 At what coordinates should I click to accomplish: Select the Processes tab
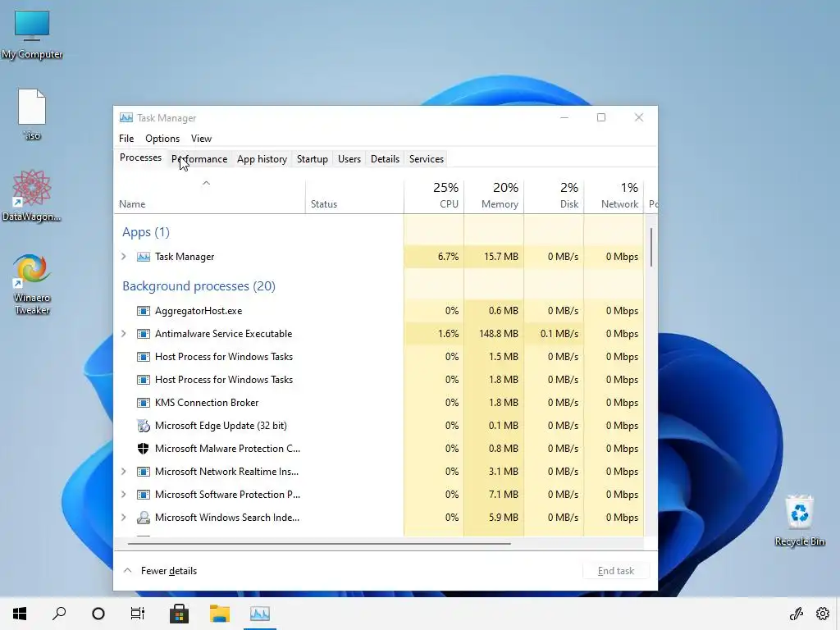click(140, 158)
